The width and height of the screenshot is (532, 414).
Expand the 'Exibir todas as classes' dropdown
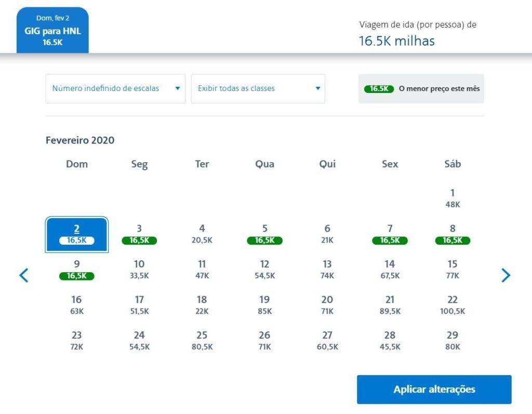(x=258, y=88)
